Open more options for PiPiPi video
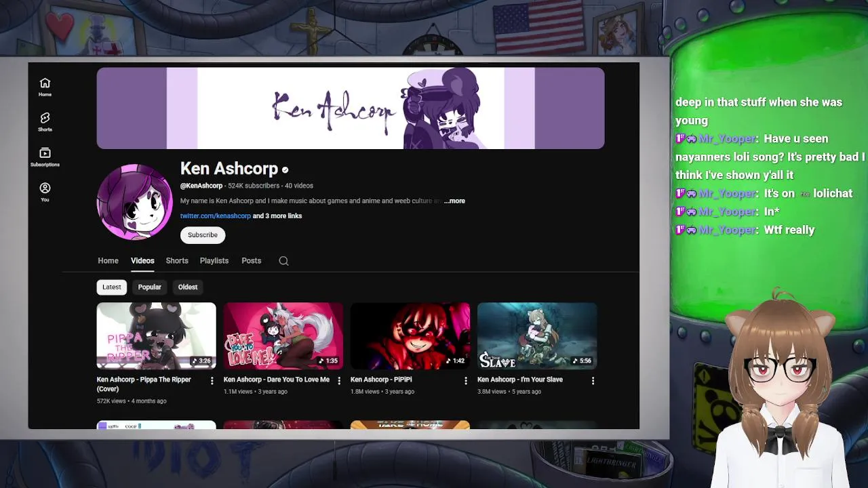Viewport: 868px width, 488px height. click(x=465, y=381)
